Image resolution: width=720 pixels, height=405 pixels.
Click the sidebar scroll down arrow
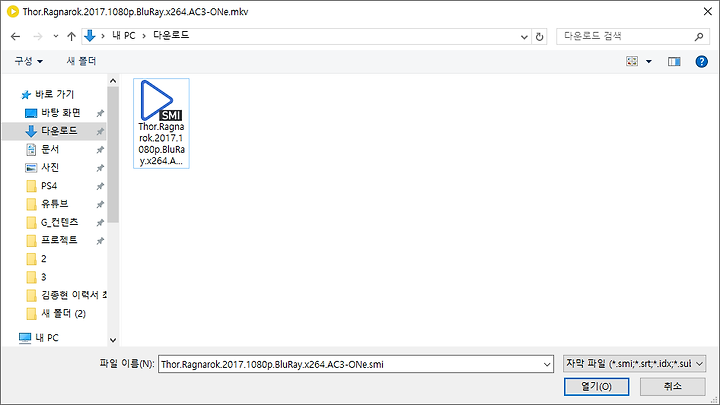(113, 340)
